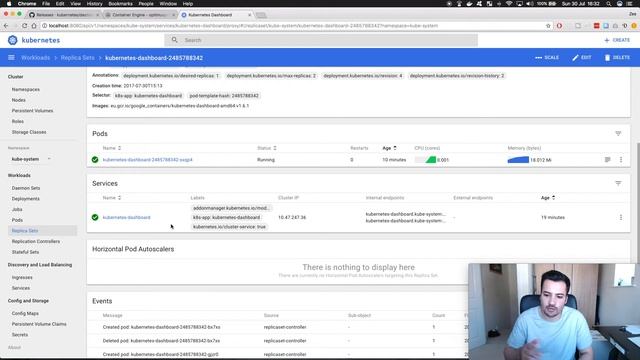This screenshot has height=360, width=640.
Task: Open Persistent Volumes in sidebar
Action: point(32,110)
